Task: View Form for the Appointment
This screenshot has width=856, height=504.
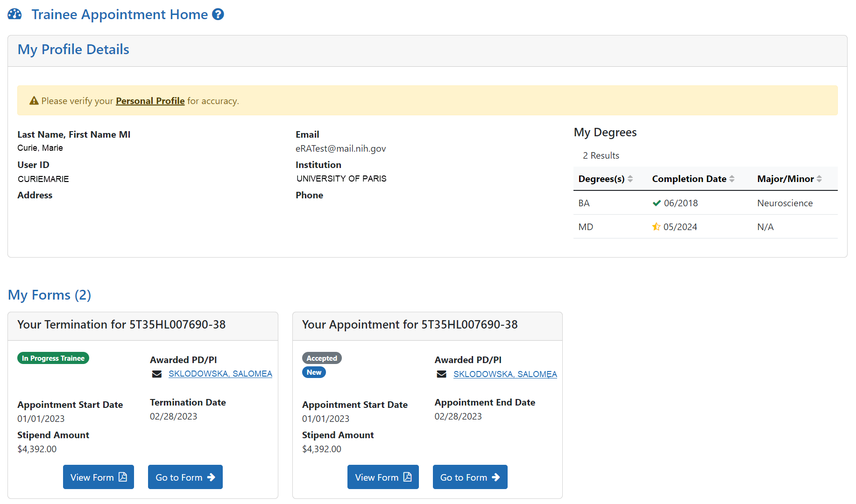Action: pyautogui.click(x=383, y=477)
